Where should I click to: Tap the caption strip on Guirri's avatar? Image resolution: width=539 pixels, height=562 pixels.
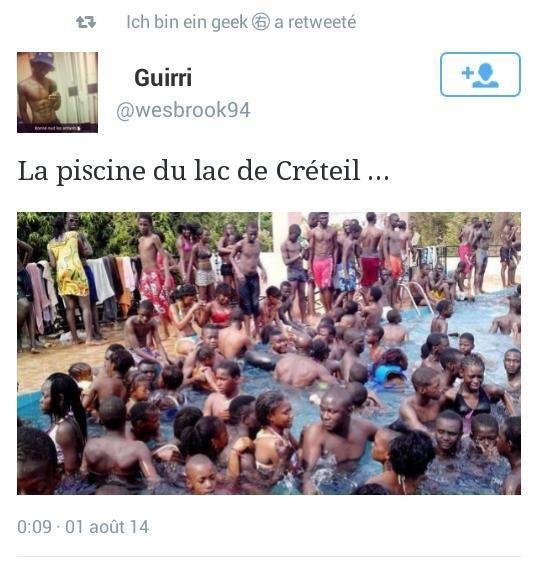(57, 128)
